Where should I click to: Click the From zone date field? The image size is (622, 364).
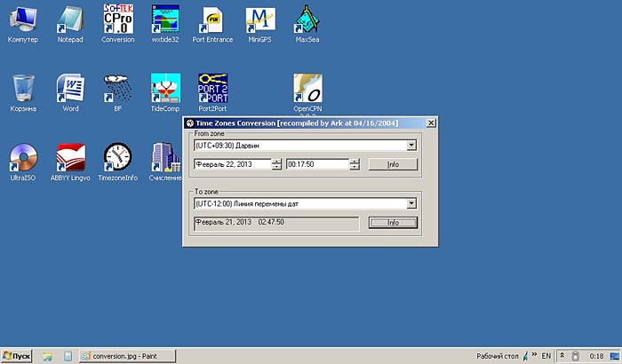[x=233, y=164]
